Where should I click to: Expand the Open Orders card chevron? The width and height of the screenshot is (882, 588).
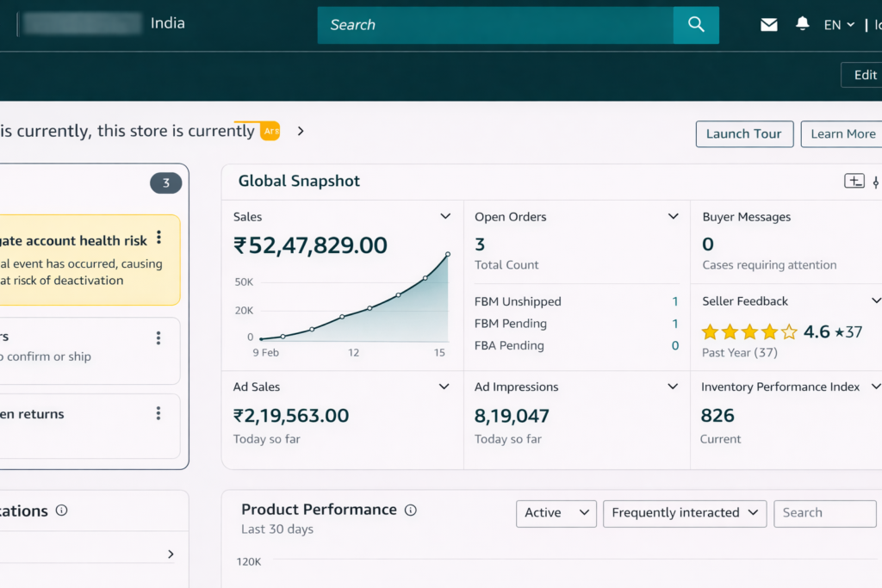[674, 217]
